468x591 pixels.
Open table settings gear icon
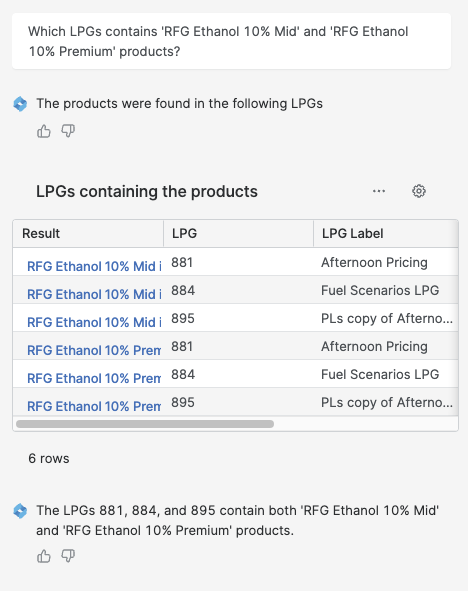(419, 191)
